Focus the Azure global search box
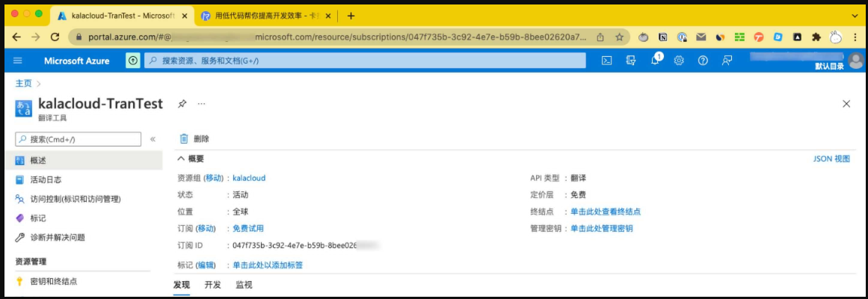 [x=366, y=61]
